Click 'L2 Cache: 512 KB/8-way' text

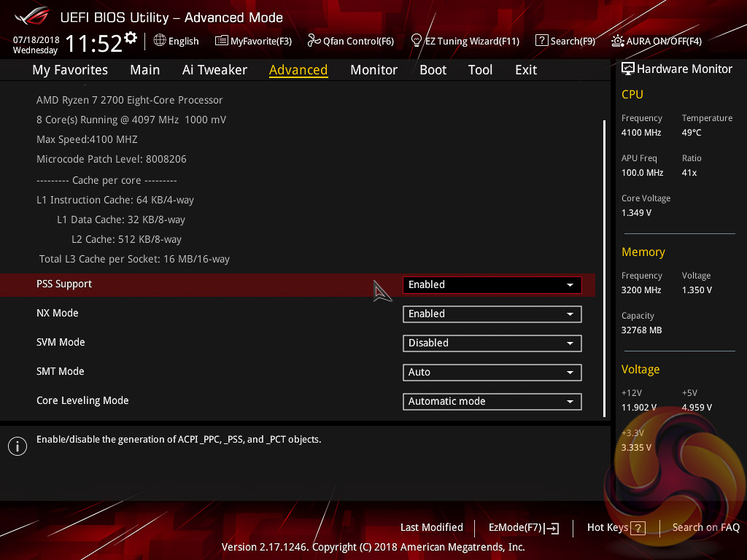(x=126, y=239)
